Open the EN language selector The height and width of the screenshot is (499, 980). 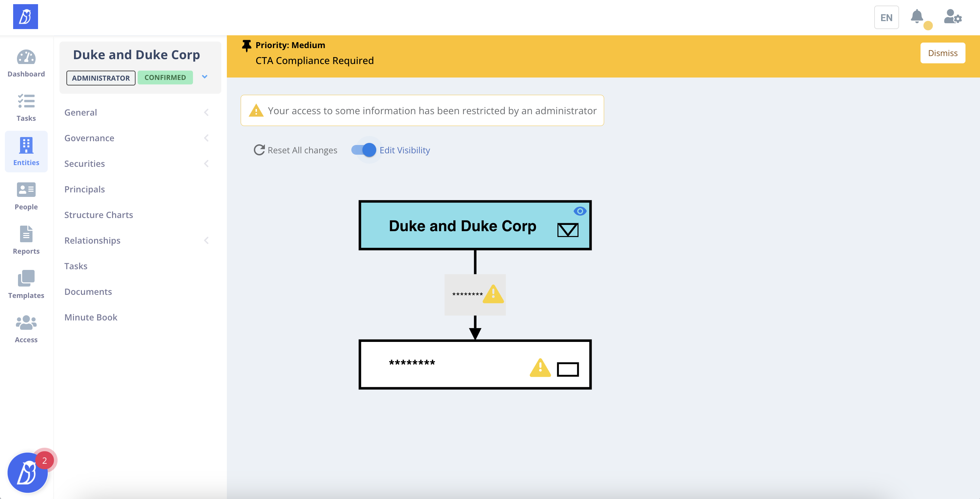(x=886, y=17)
